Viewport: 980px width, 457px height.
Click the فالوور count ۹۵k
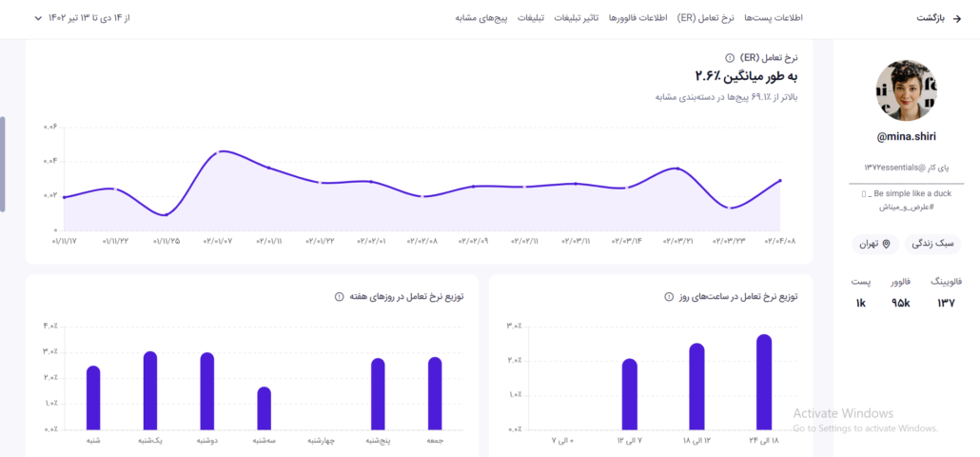(x=901, y=304)
